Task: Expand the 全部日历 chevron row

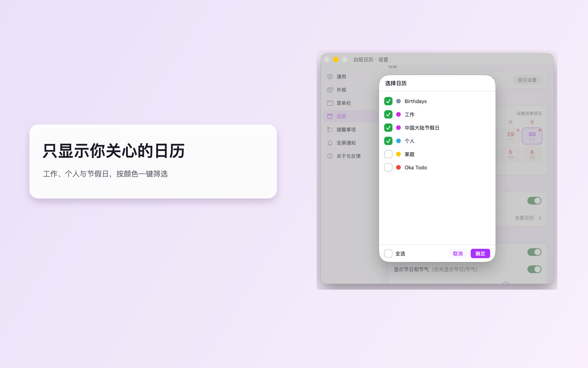Action: coord(528,218)
